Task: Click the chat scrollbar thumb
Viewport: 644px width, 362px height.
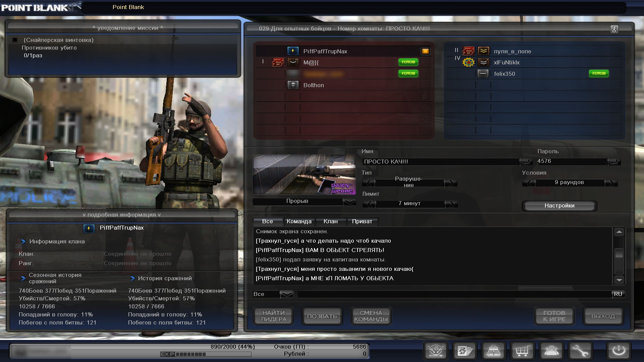Action: 619,254
